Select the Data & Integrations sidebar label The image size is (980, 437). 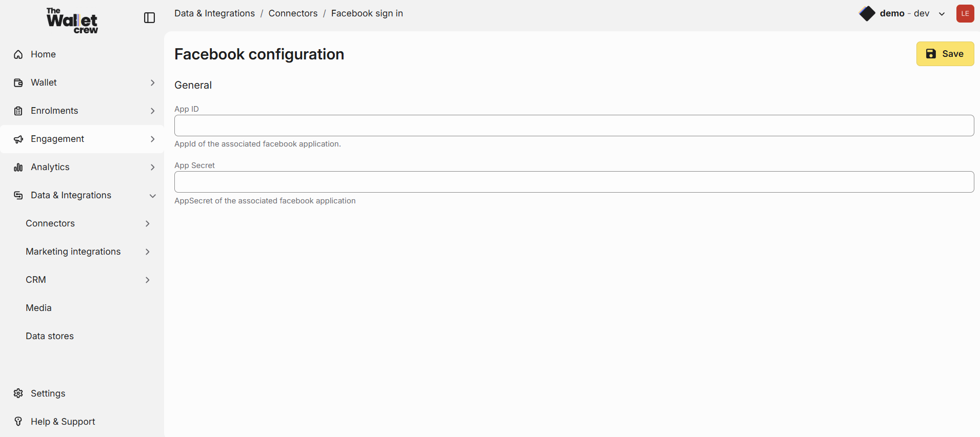pyautogui.click(x=71, y=195)
